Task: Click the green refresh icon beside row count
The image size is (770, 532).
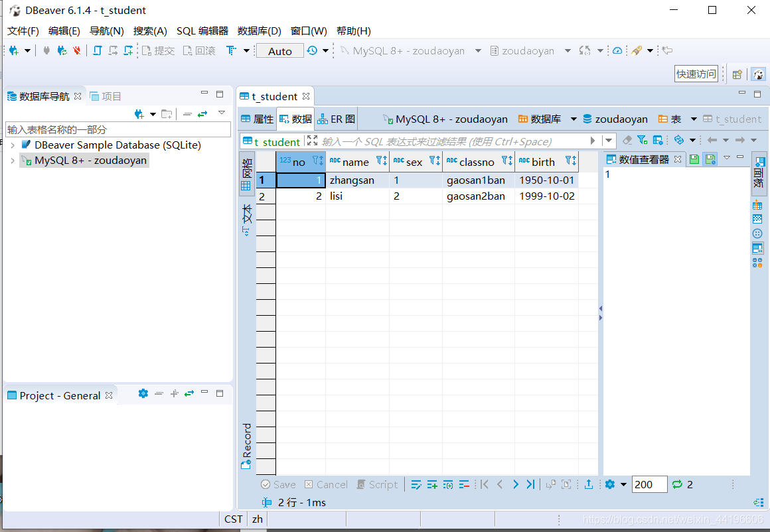Action: coord(677,484)
